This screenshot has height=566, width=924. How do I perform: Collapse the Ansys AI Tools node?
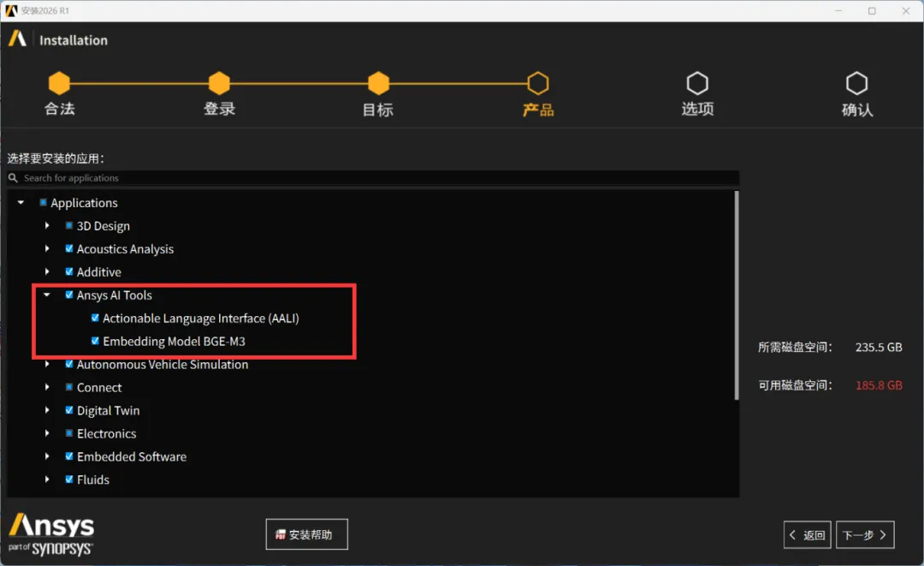point(47,295)
